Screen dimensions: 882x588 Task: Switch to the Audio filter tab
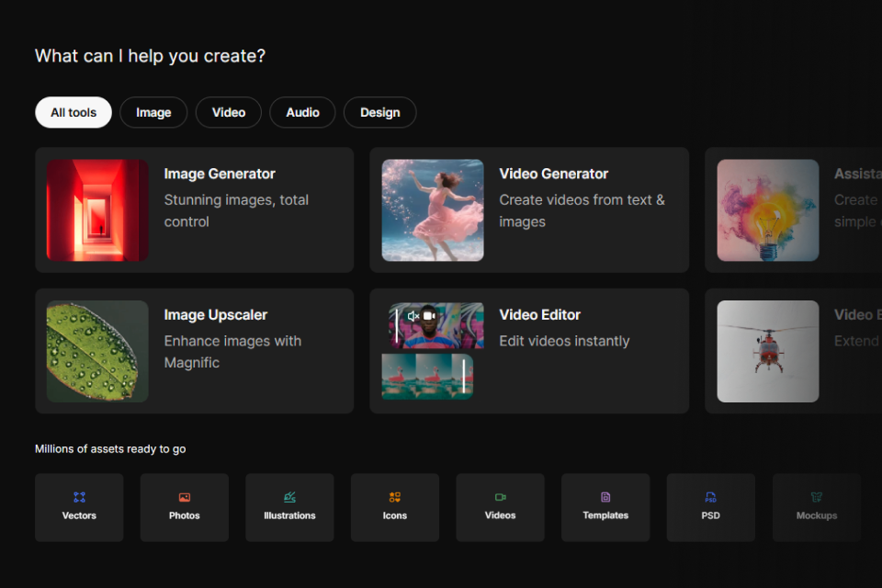[x=302, y=112]
